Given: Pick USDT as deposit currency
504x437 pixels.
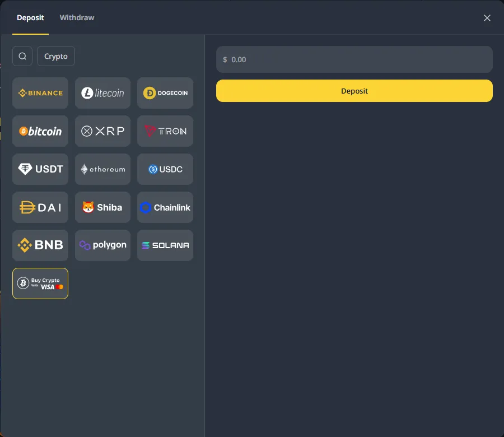Looking at the screenshot, I should 40,169.
